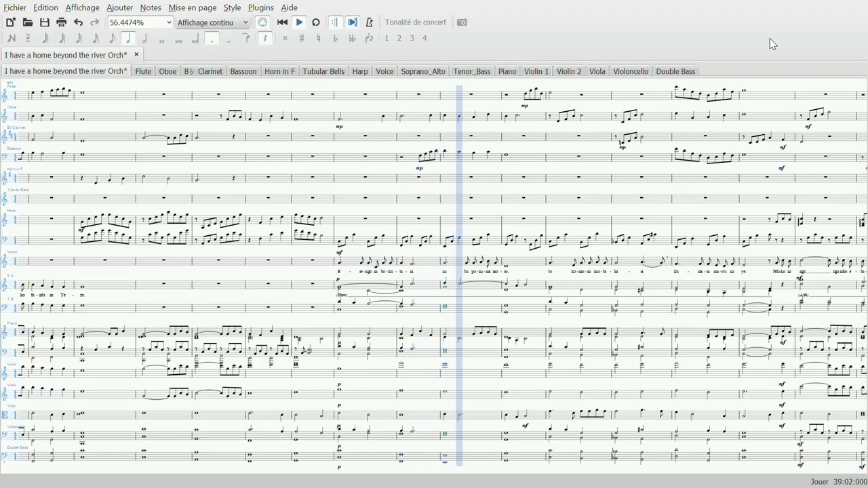This screenshot has height=488, width=868.
Task: Switch to the Flute part tab
Action: tap(143, 71)
